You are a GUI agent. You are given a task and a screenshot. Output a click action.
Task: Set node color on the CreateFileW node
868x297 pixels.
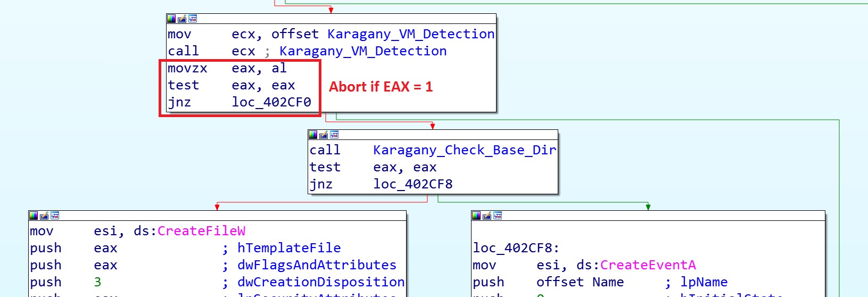pos(34,216)
